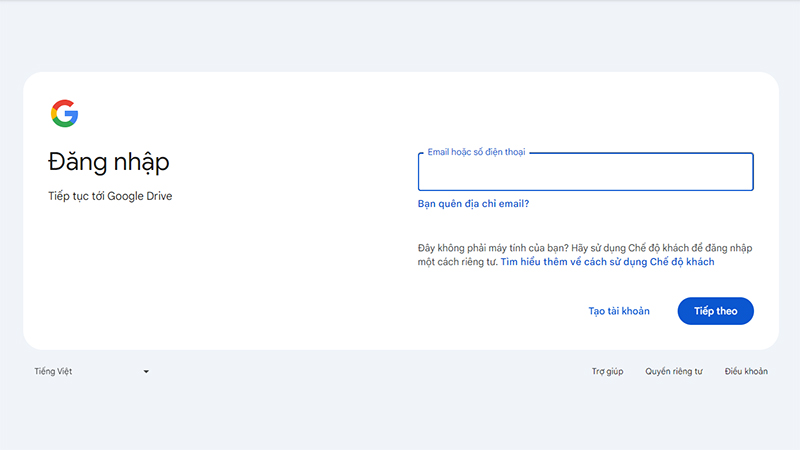The height and width of the screenshot is (450, 800).
Task: Open the 'Quyền riêng tư' footer link
Action: (674, 371)
